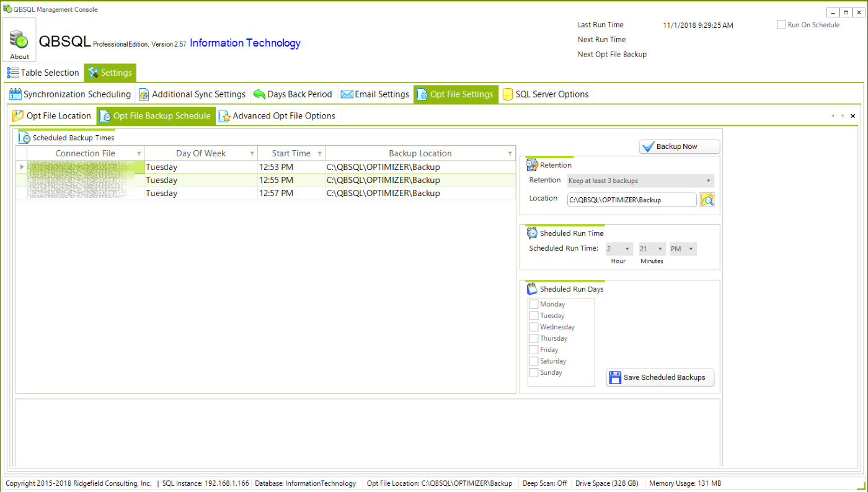Open Start Time column filter
Image resolution: width=868 pixels, height=492 pixels.
click(x=319, y=154)
